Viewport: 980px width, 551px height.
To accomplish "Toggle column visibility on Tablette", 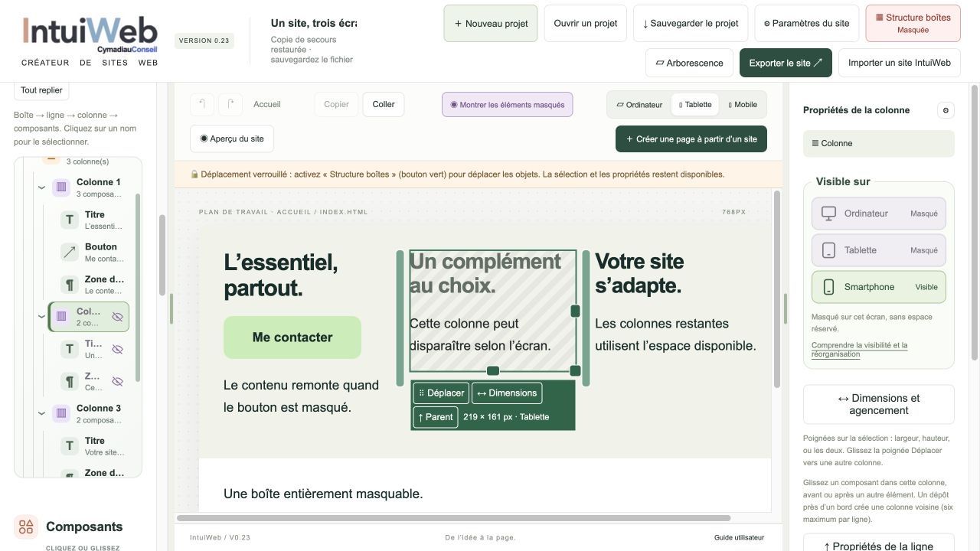I will coord(879,250).
